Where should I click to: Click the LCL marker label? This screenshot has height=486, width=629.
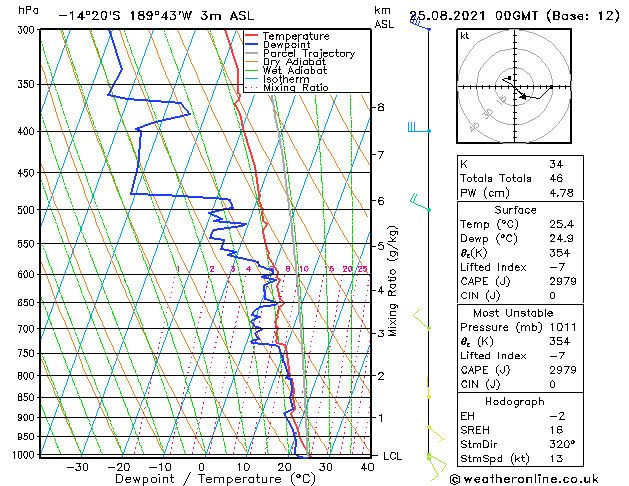(x=392, y=456)
